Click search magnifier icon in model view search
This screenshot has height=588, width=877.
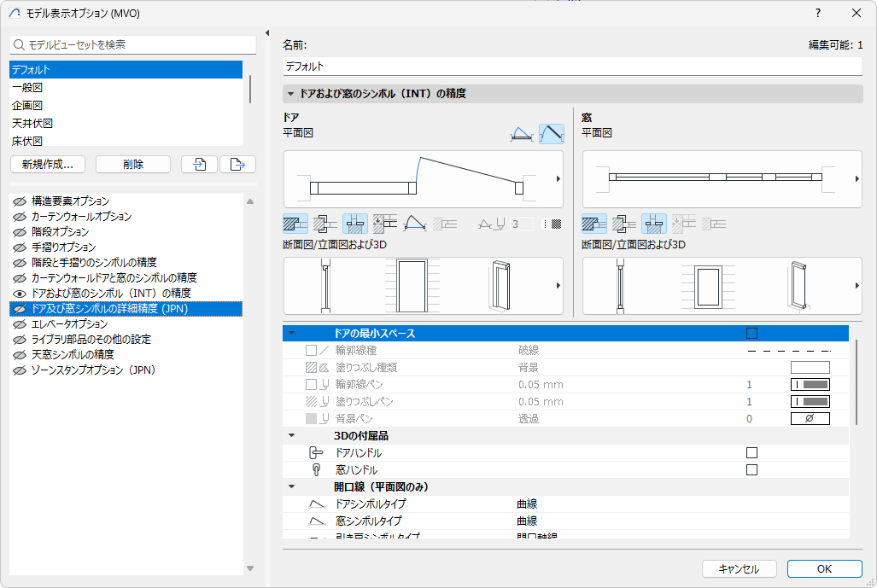[19, 44]
